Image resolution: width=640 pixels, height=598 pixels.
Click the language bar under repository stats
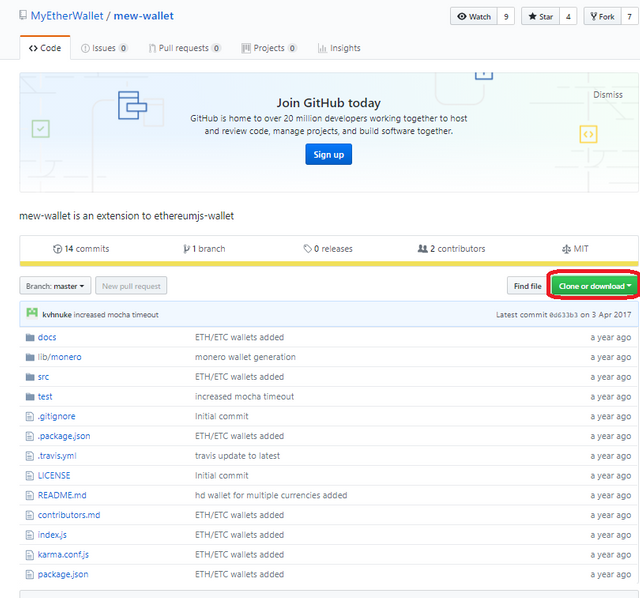coord(329,264)
